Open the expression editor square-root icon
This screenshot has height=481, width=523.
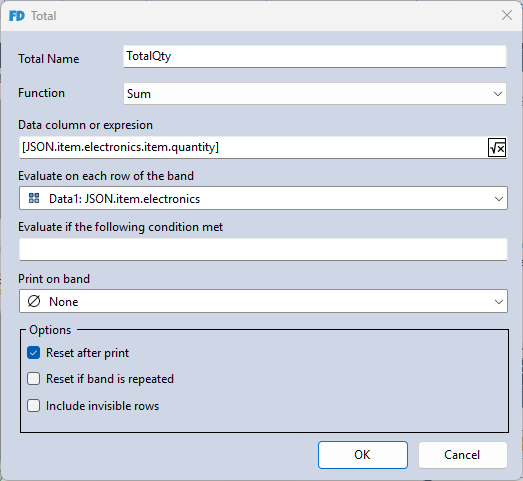497,147
